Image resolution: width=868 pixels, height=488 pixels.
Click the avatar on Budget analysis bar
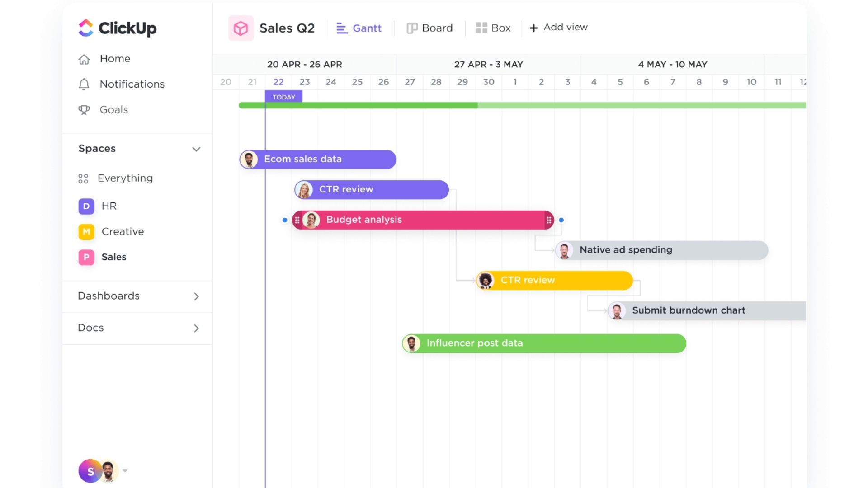pos(311,220)
